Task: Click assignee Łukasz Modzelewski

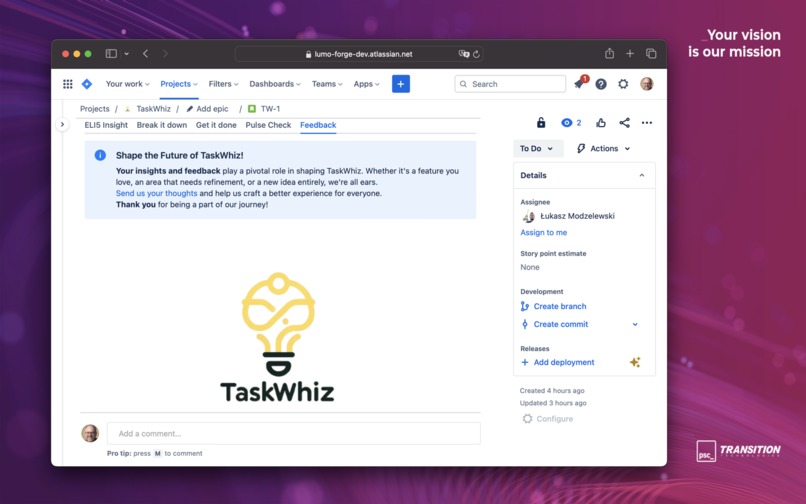Action: coord(577,216)
